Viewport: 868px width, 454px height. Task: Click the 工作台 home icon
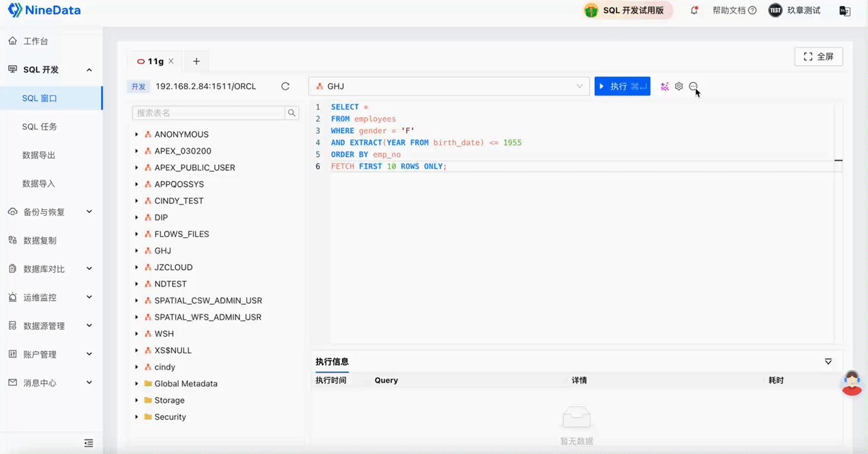click(x=12, y=40)
